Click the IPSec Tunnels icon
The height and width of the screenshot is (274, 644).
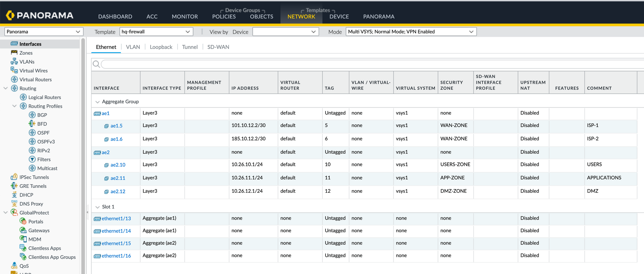pos(14,177)
